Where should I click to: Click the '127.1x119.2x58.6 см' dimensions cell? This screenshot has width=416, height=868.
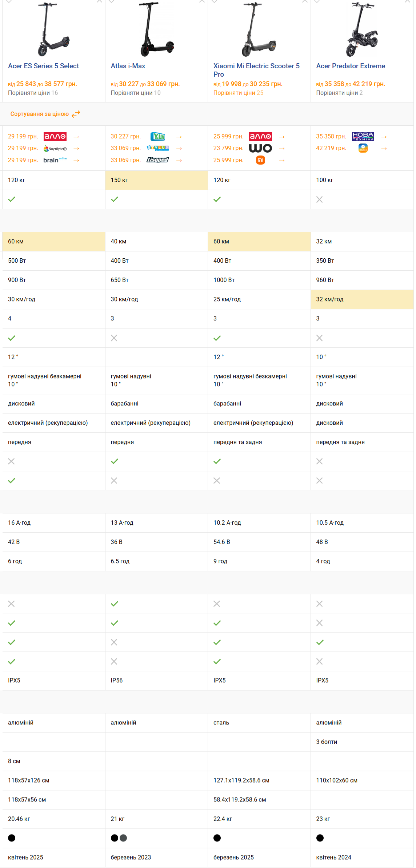259,780
